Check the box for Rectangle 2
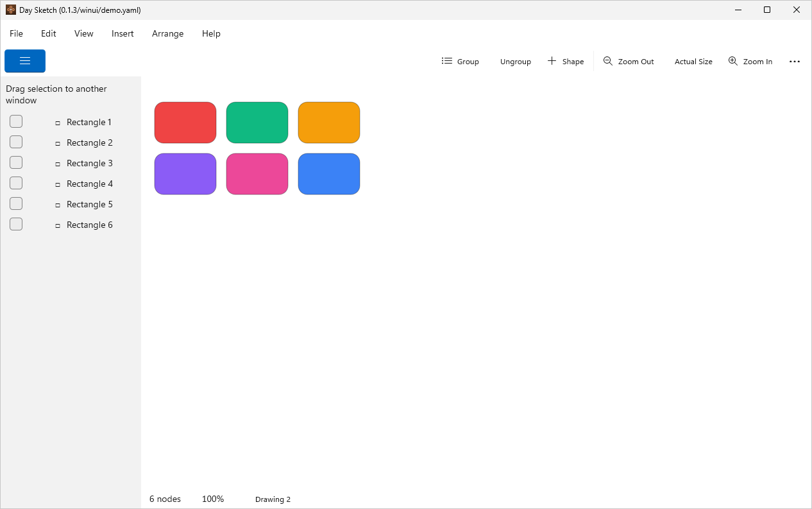The image size is (812, 509). pyautogui.click(x=16, y=142)
